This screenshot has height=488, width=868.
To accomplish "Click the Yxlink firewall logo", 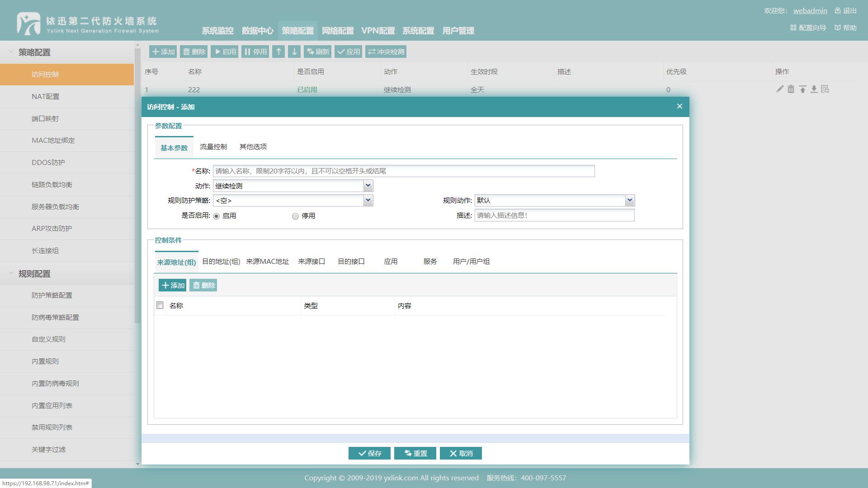I will coord(88,24).
